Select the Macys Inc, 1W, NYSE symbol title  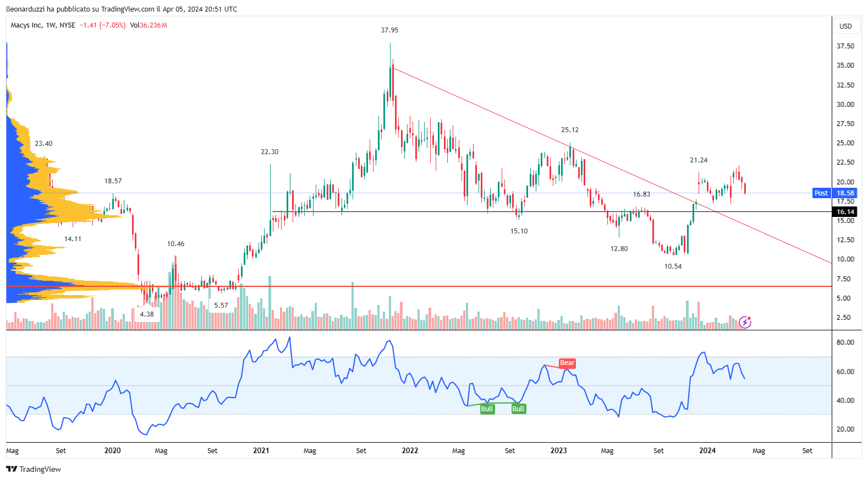43,25
